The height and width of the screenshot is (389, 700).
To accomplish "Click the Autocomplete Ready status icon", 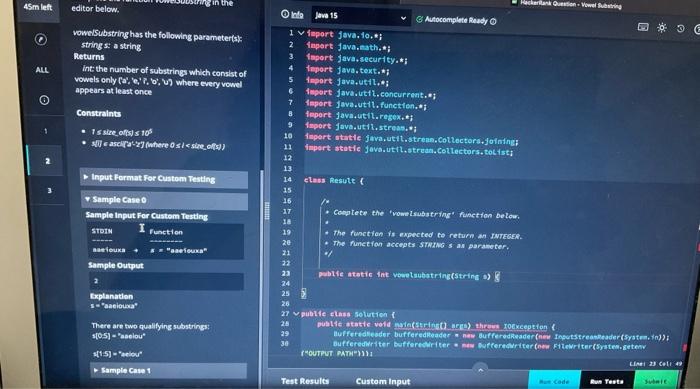I will click(419, 19).
